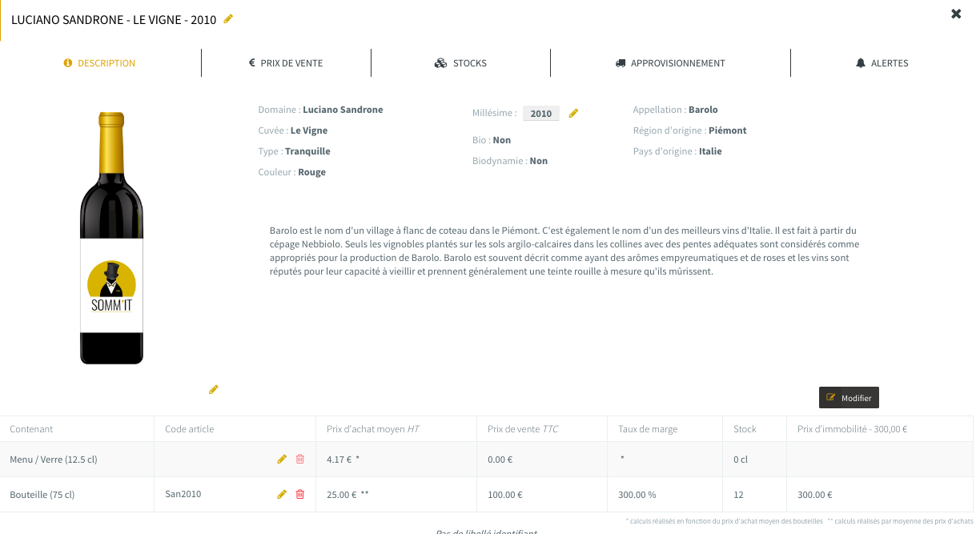Go to the Approvisionnement tab

click(x=670, y=63)
